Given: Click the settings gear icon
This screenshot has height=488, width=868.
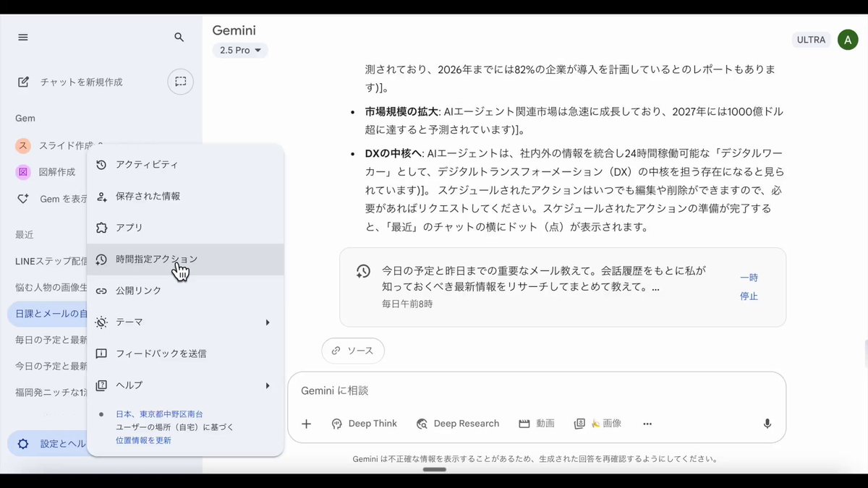Looking at the screenshot, I should pos(23,444).
